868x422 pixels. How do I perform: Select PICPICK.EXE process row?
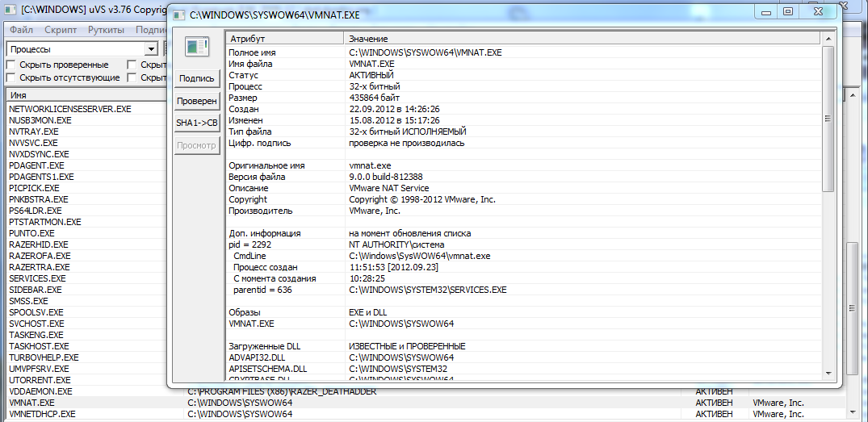[35, 188]
